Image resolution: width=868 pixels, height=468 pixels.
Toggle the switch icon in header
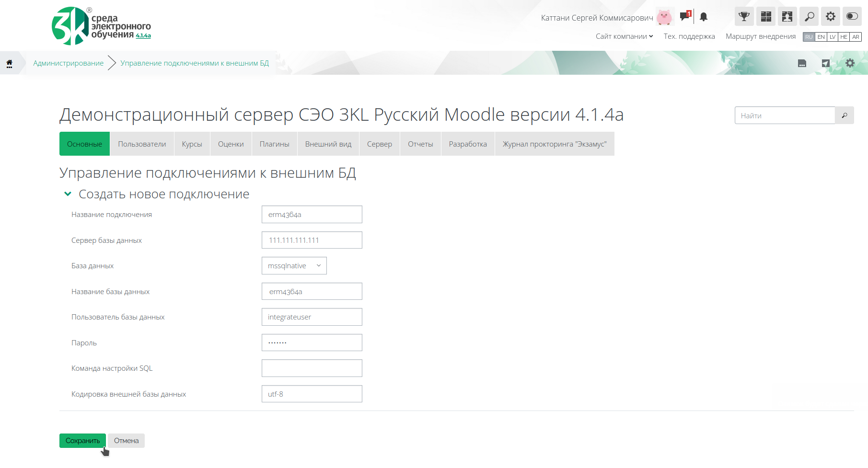point(852,16)
